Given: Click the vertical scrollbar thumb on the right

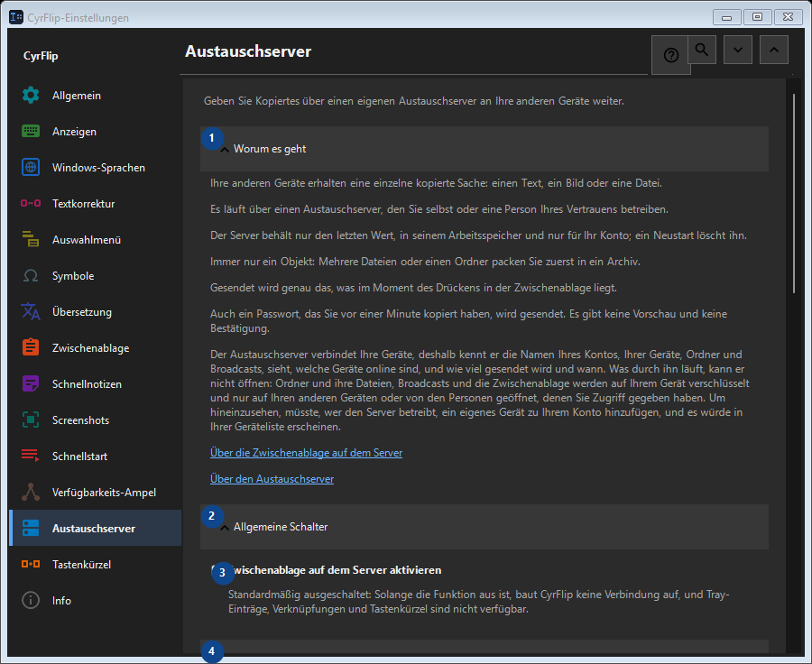Looking at the screenshot, I should [x=793, y=193].
